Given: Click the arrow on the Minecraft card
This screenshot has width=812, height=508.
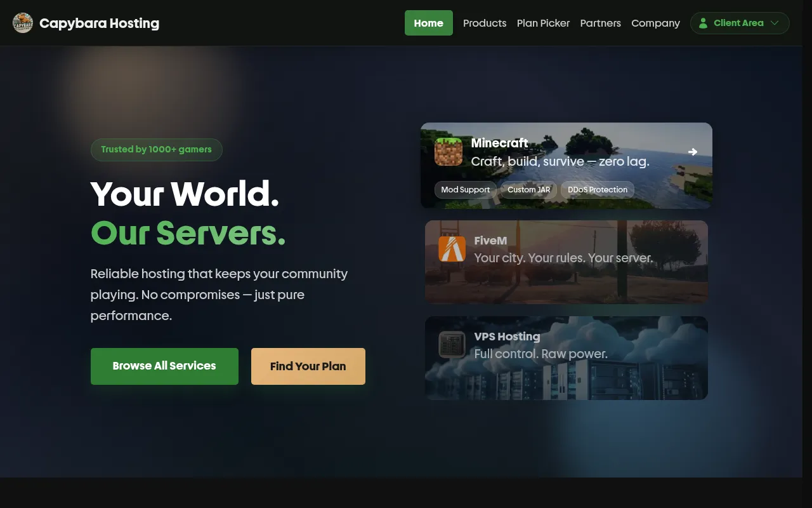Looking at the screenshot, I should coord(693,152).
